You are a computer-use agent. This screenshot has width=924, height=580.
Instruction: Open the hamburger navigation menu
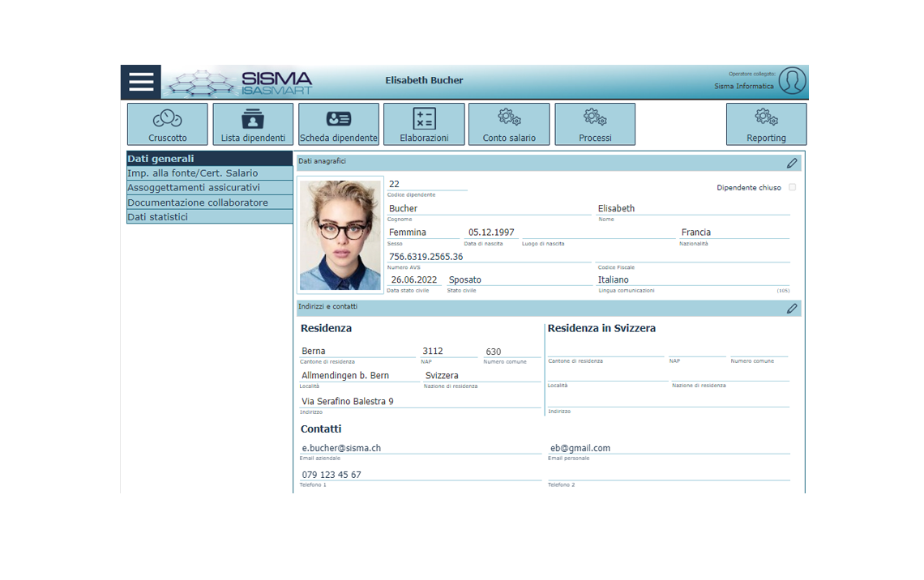(x=141, y=82)
